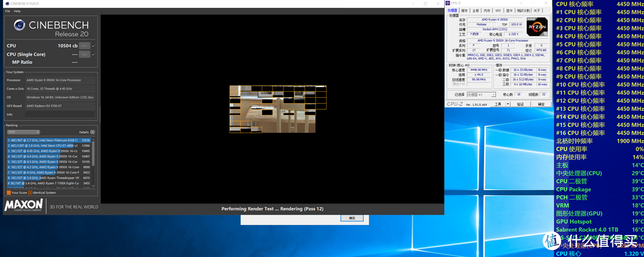The width and height of the screenshot is (644, 257).
Task: Switch to the 主板 tab in CPU-Z
Action: 475,11
